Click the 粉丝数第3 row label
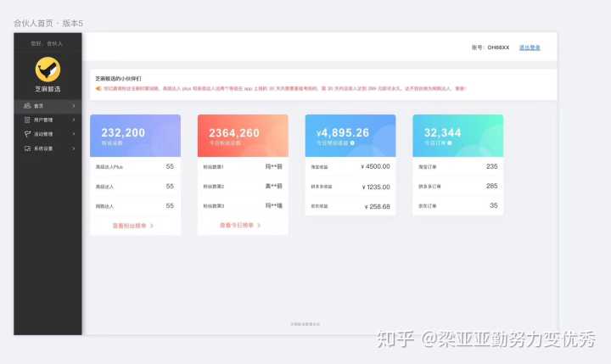 coord(213,206)
